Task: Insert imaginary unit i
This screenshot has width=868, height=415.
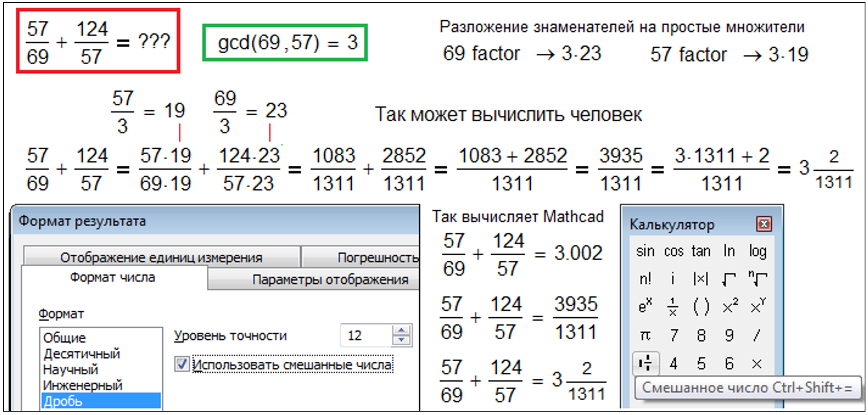Action: 673,279
